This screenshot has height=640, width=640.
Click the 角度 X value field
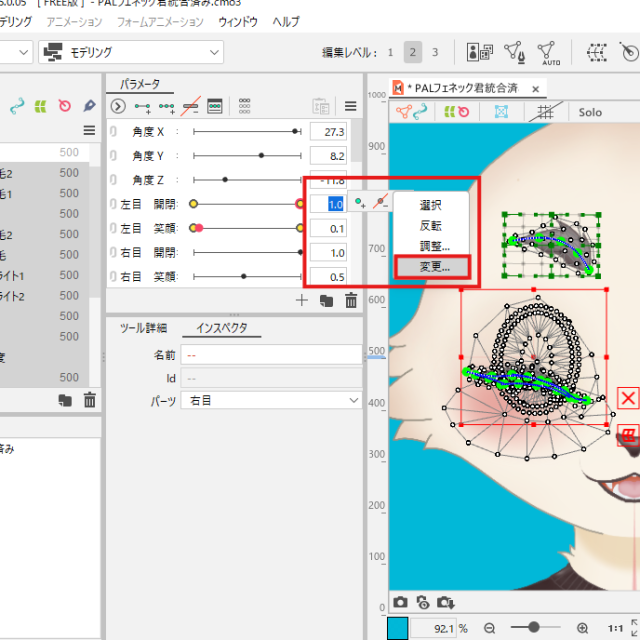327,132
